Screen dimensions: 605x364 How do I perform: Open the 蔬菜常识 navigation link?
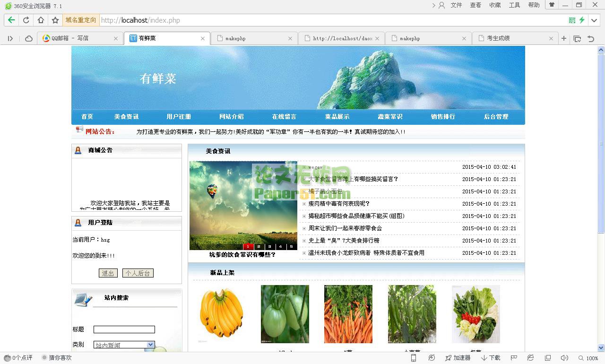390,117
